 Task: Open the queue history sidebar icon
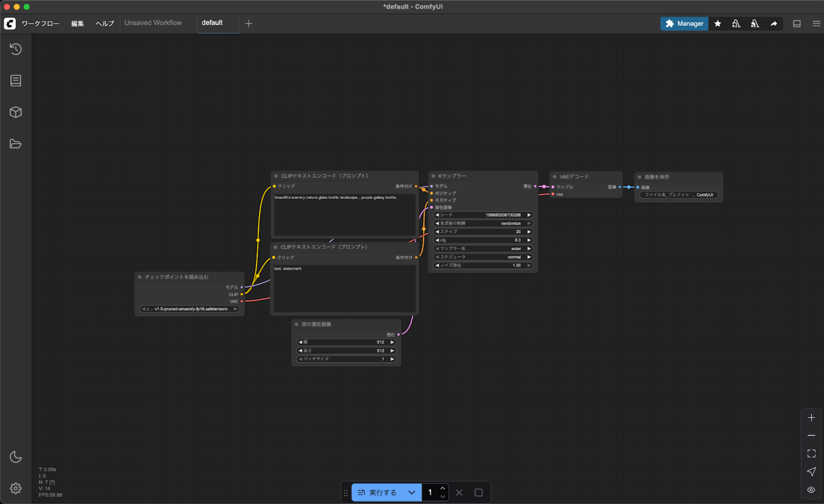tap(16, 49)
